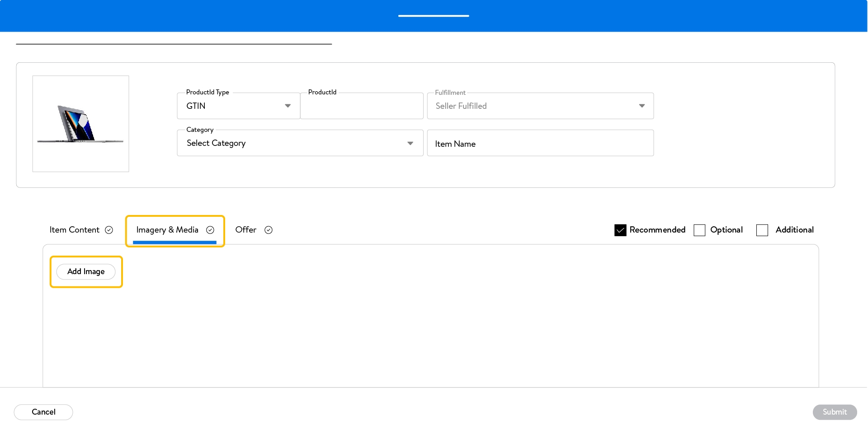Click the Cancel button
This screenshot has height=439, width=868.
[43, 412]
